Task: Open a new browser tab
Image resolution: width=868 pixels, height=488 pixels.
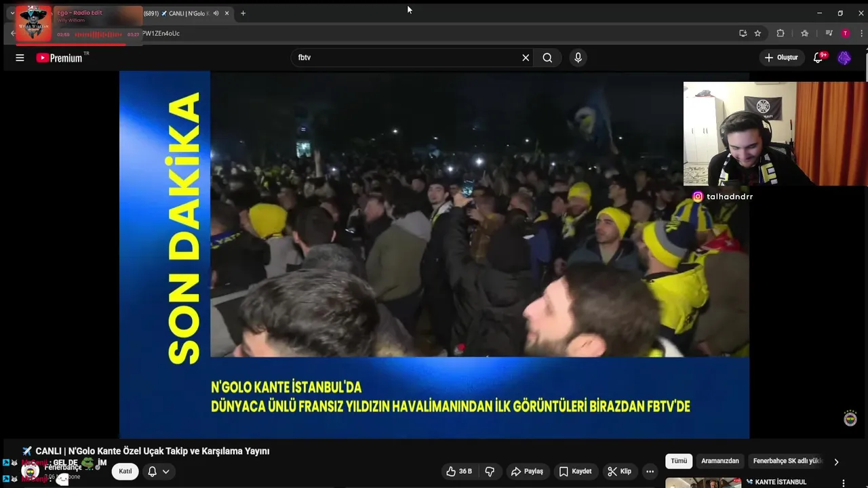Action: [x=243, y=13]
